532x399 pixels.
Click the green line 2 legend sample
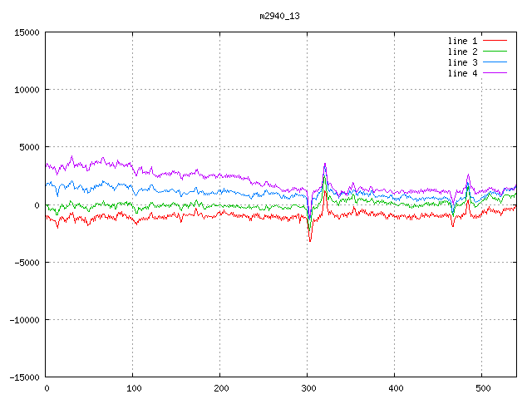(x=495, y=52)
